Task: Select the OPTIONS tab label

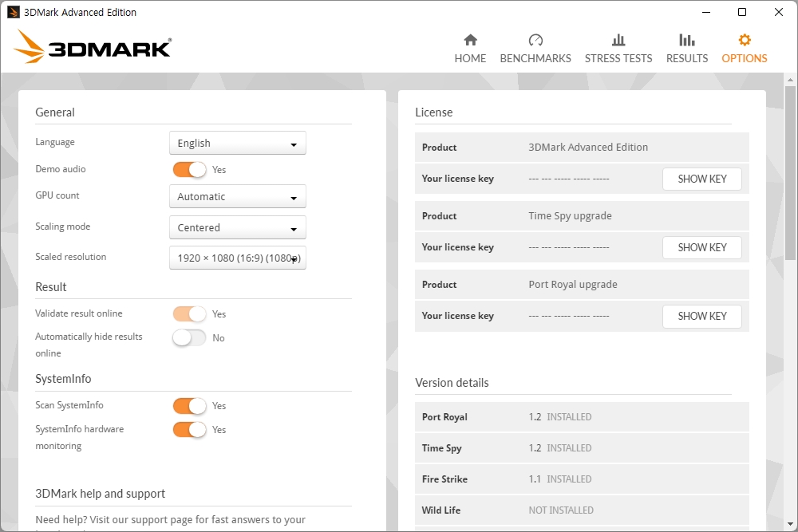Action: 745,58
